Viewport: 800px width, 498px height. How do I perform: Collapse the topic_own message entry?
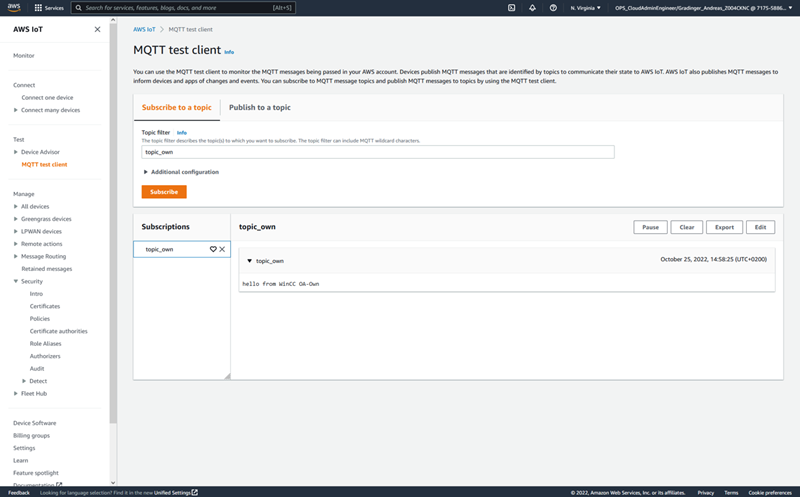pyautogui.click(x=249, y=261)
